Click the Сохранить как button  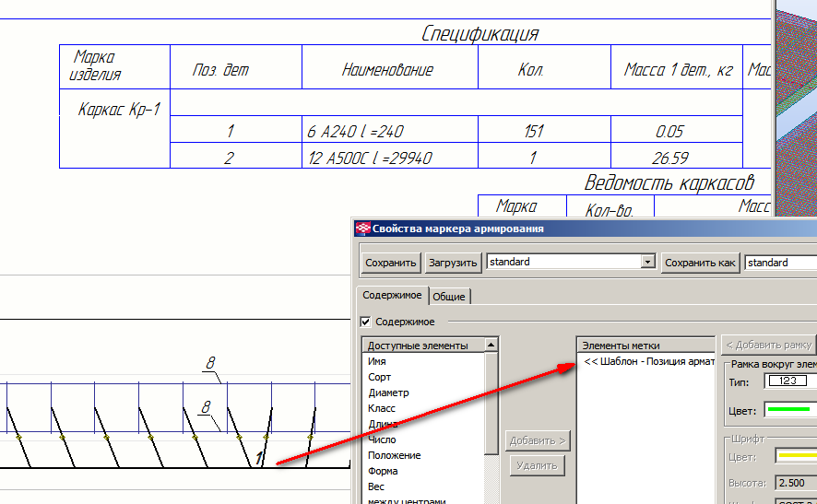(701, 263)
